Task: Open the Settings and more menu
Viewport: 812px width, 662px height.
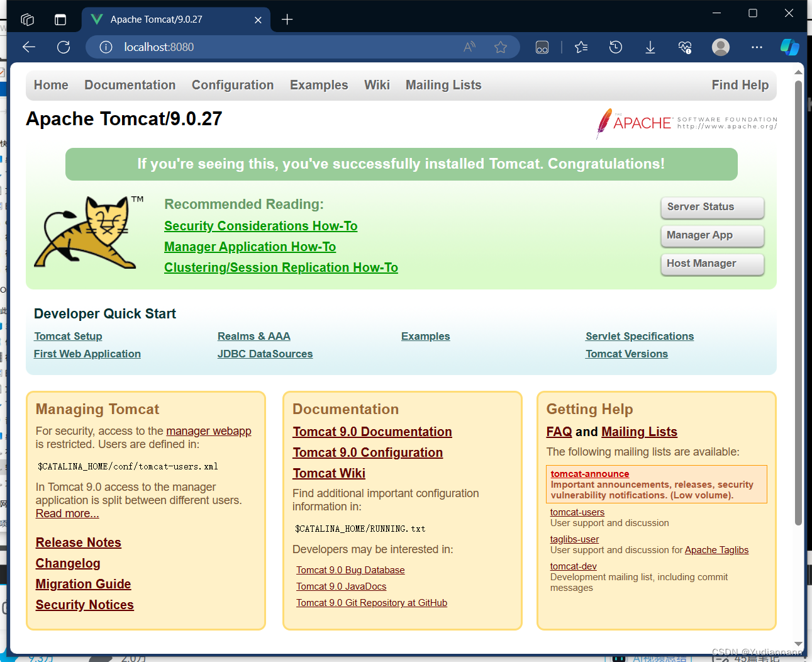Action: point(757,47)
